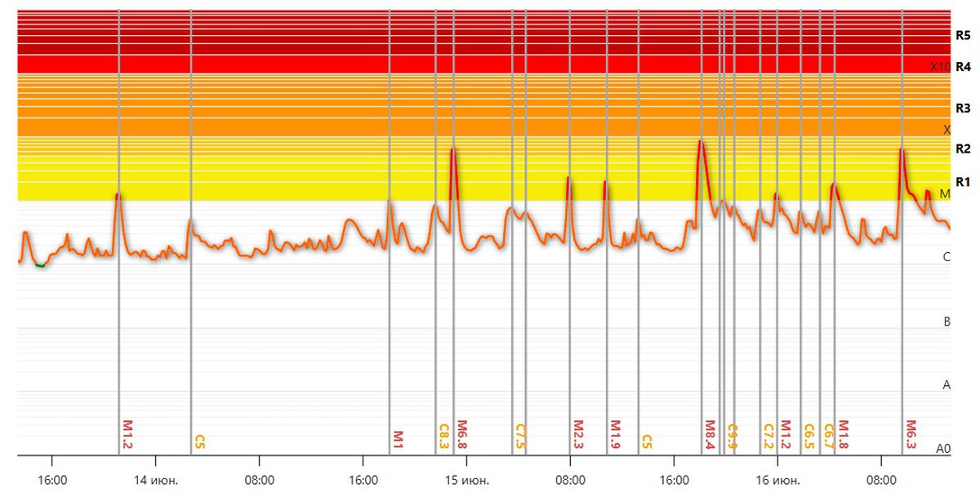Click the M6.3 flare marker label
The height and width of the screenshot is (497, 980).
point(911,434)
